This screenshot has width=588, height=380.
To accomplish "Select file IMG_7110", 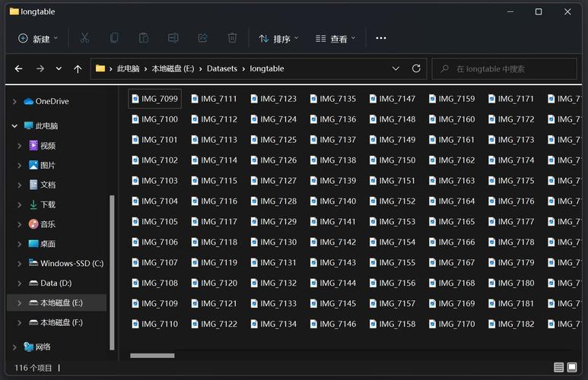I will pyautogui.click(x=155, y=324).
